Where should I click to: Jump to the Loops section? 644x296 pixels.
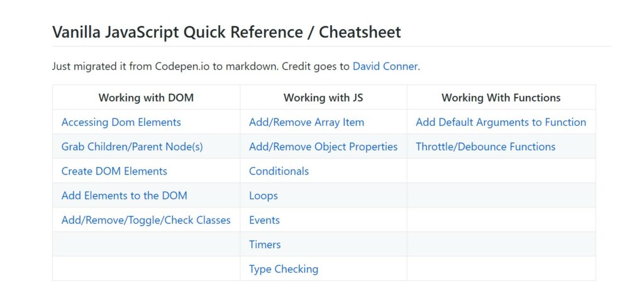pos(264,196)
